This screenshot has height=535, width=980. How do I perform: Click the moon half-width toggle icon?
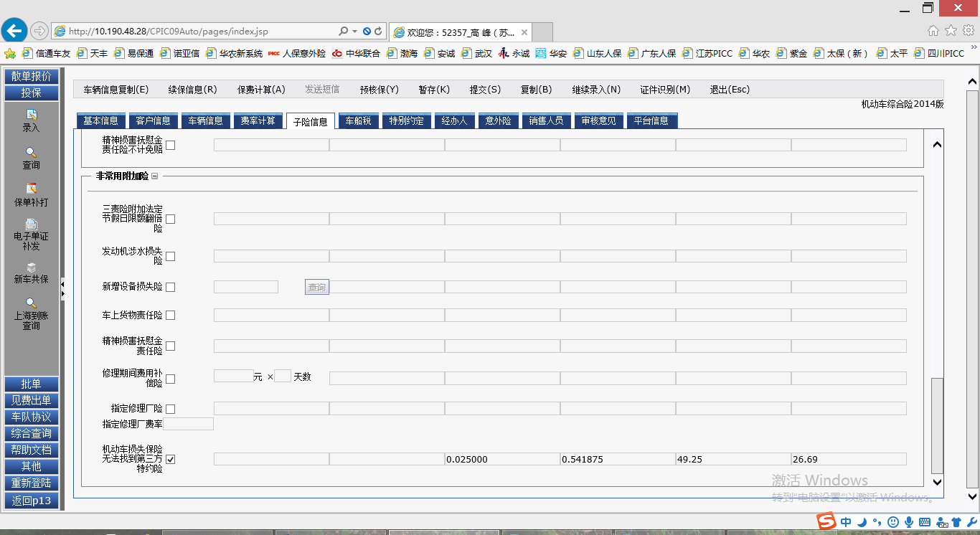click(x=862, y=521)
